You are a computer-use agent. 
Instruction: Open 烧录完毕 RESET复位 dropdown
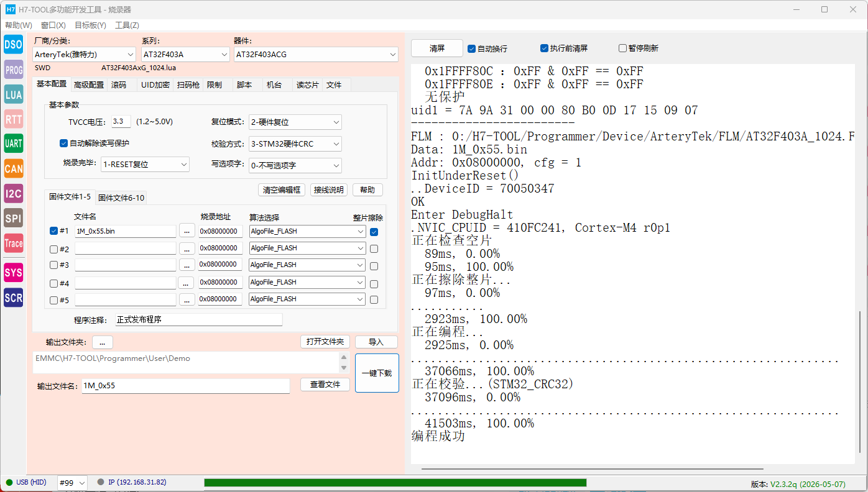(x=145, y=165)
